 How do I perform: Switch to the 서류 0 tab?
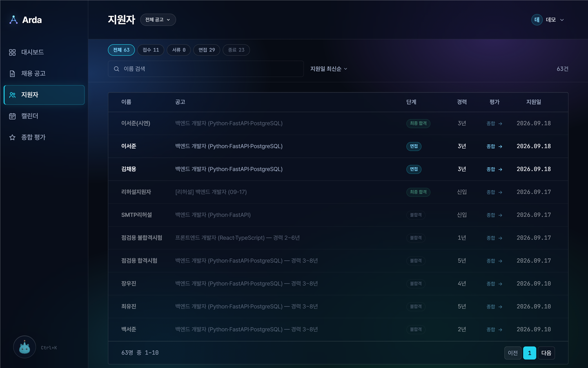pos(179,50)
